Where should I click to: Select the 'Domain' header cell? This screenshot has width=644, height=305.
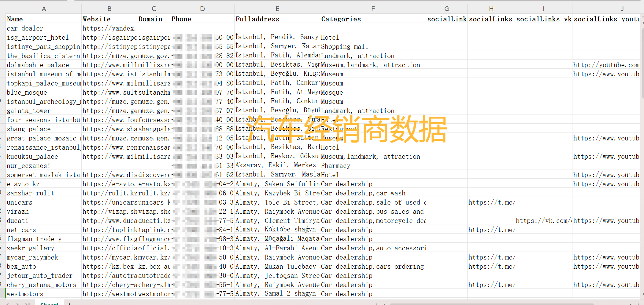point(154,19)
